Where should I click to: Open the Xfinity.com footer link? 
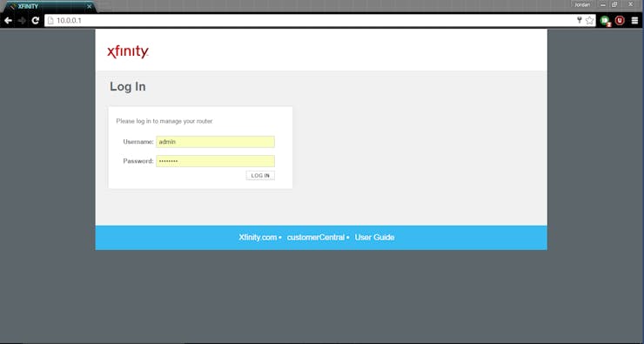(x=258, y=238)
